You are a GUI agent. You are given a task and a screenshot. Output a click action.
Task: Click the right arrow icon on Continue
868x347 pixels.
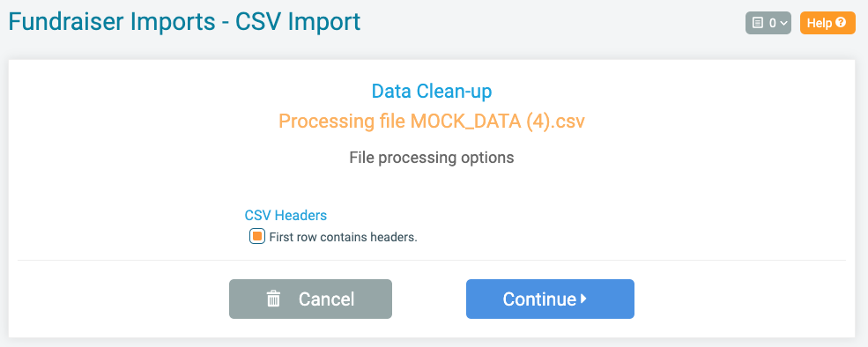583,299
